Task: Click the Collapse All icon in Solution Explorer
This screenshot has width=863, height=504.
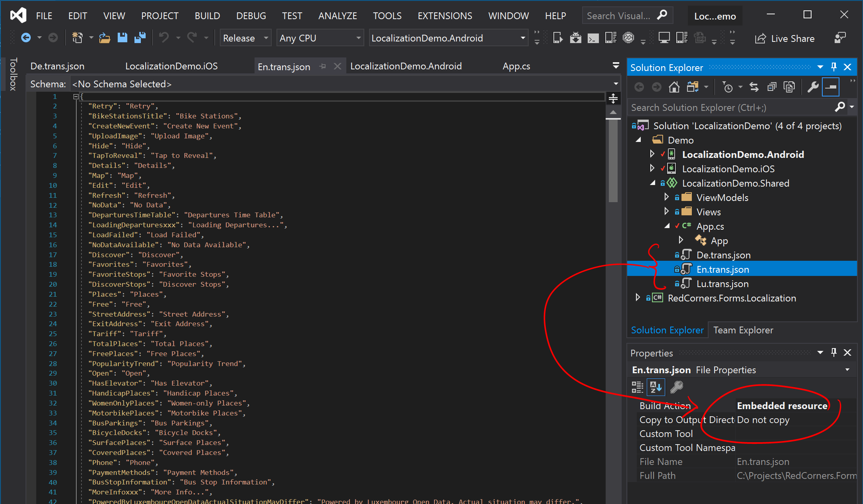Action: click(x=772, y=87)
